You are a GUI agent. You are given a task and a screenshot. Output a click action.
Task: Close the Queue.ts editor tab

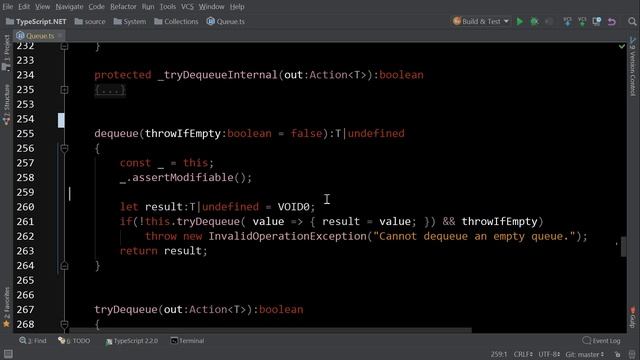tap(60, 36)
